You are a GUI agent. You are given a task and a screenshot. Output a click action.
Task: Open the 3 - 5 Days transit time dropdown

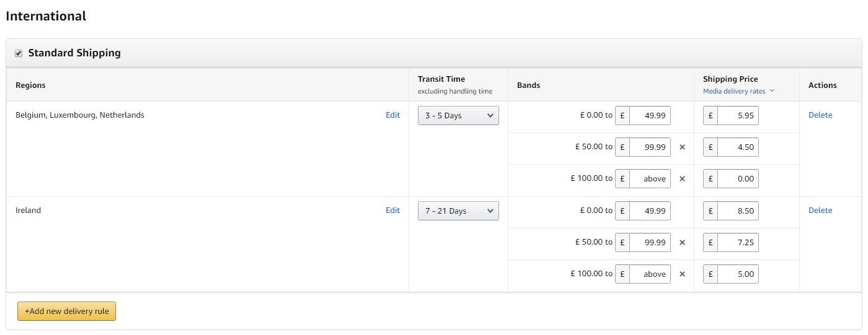pyautogui.click(x=458, y=116)
